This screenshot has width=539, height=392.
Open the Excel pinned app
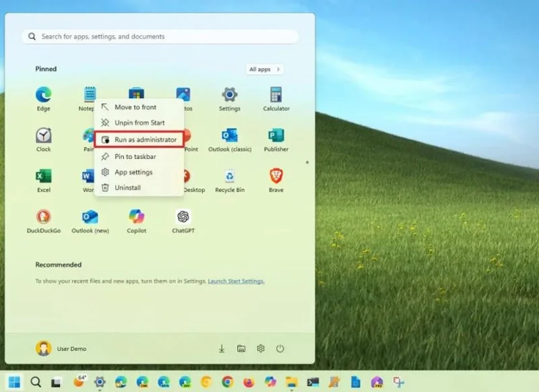pyautogui.click(x=44, y=181)
